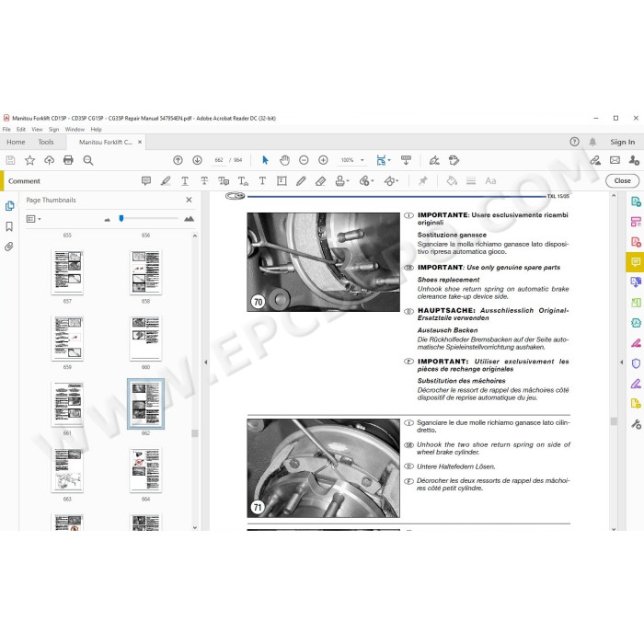Open the Help menu
The image size is (644, 644).
click(x=96, y=130)
